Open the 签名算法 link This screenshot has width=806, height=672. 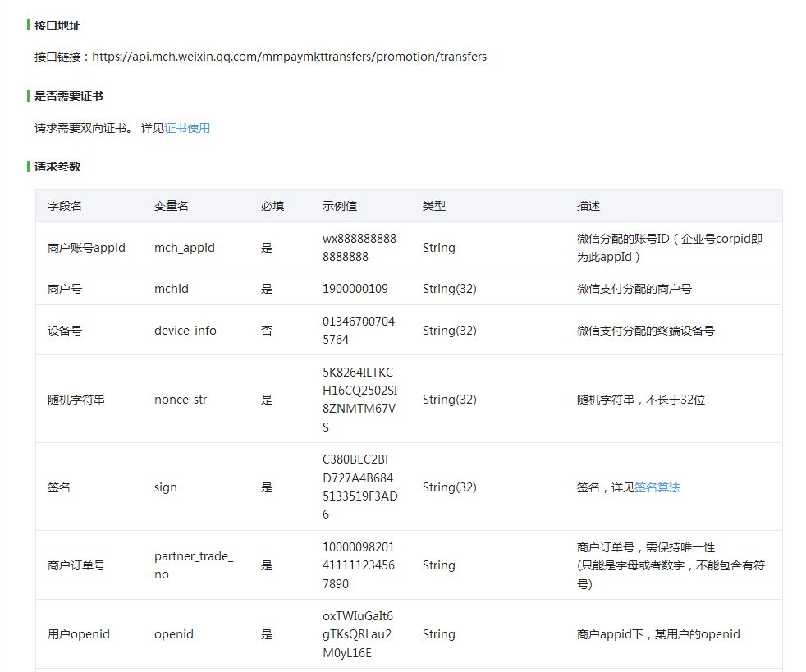pos(657,487)
